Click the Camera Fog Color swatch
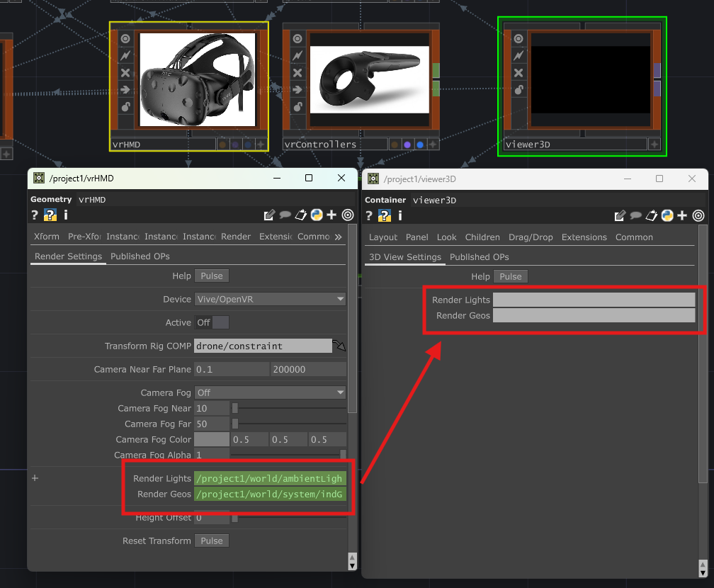This screenshot has width=714, height=588. [x=212, y=439]
